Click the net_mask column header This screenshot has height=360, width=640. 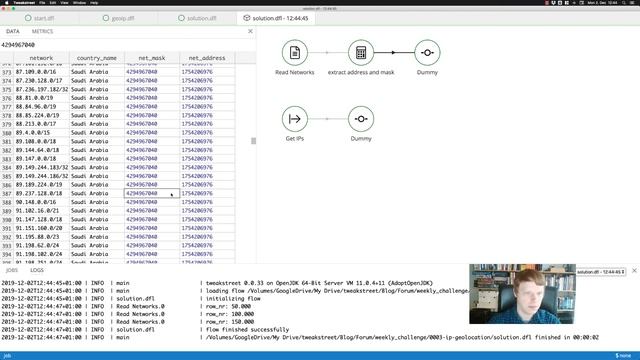point(152,58)
